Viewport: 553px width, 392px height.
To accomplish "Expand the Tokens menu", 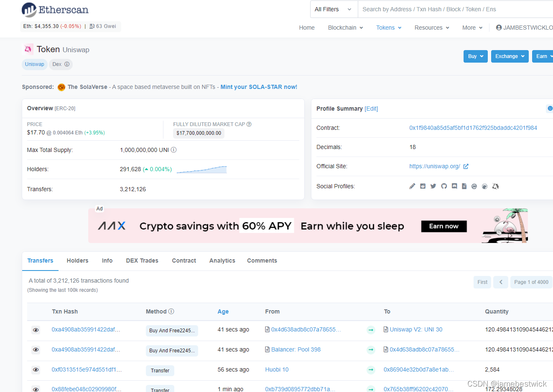I will click(x=389, y=28).
